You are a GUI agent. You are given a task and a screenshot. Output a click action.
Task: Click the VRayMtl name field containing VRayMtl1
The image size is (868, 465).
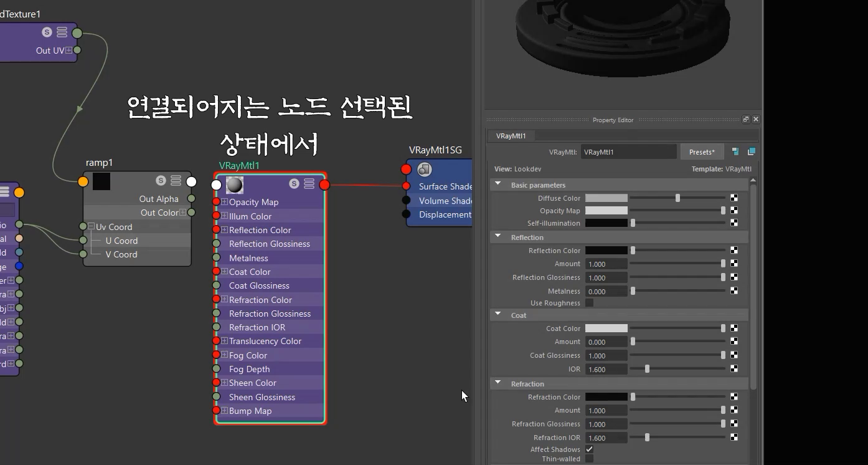pos(628,151)
